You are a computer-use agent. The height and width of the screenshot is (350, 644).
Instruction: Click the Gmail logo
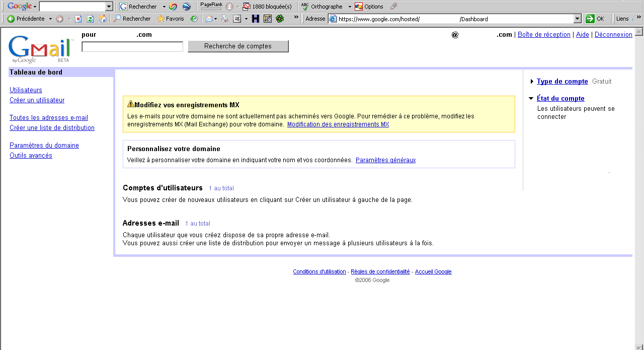(41, 49)
